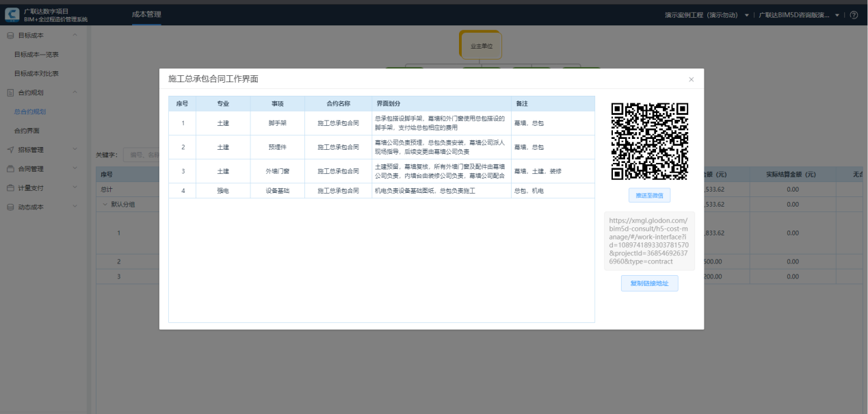The width and height of the screenshot is (868, 414).
Task: Open the 演示案例工程 project dropdown
Action: coord(707,15)
